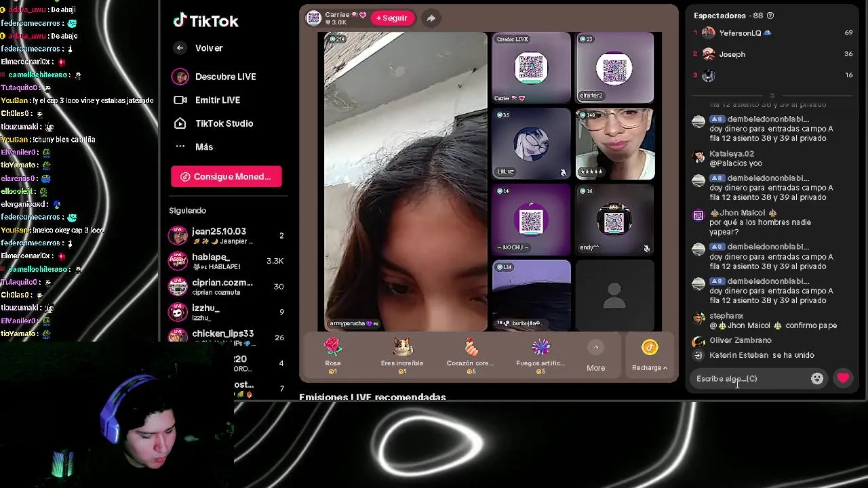868x488 pixels.
Task: Select the LiliLuz guest tile
Action: click(x=531, y=144)
